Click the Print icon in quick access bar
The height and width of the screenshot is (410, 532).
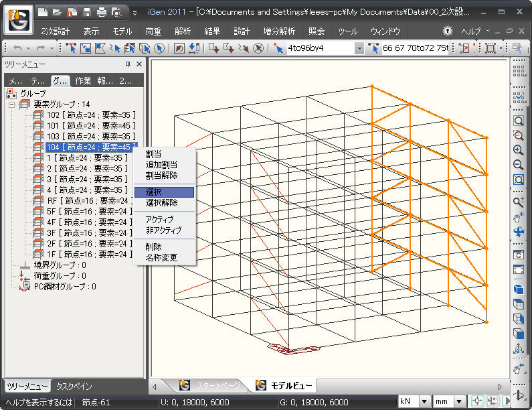click(102, 11)
